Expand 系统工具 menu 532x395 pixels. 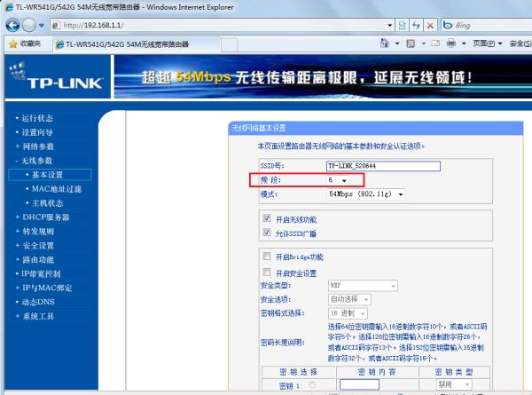(38, 316)
